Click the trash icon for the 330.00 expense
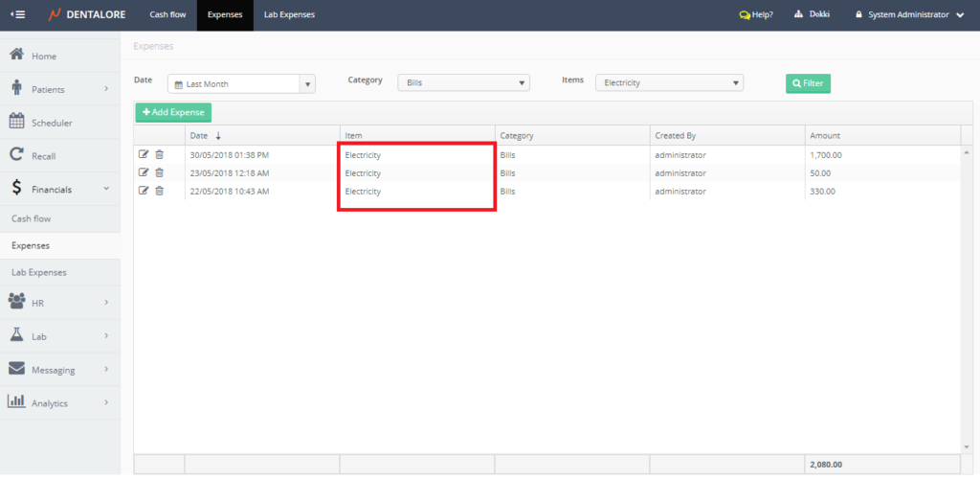 point(160,191)
